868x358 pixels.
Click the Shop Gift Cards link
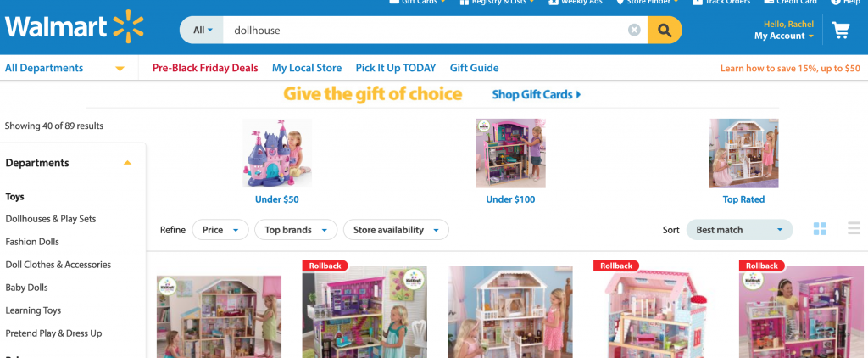[537, 95]
